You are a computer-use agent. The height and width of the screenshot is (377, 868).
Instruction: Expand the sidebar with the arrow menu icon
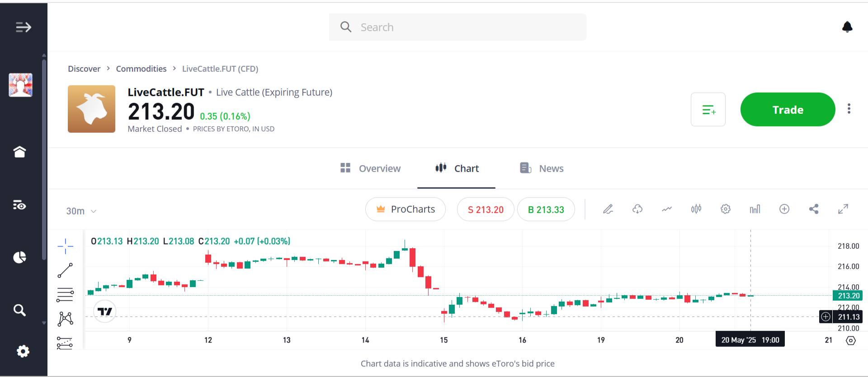[23, 27]
